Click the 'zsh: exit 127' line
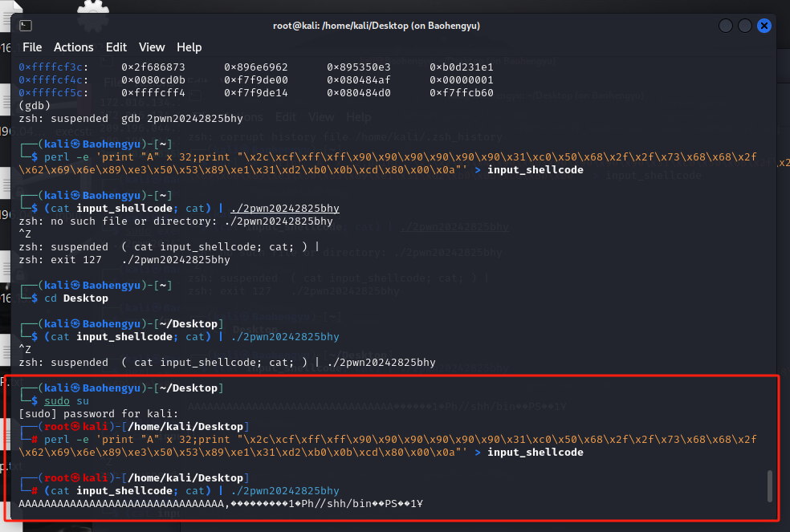The image size is (790, 532). click(x=124, y=260)
